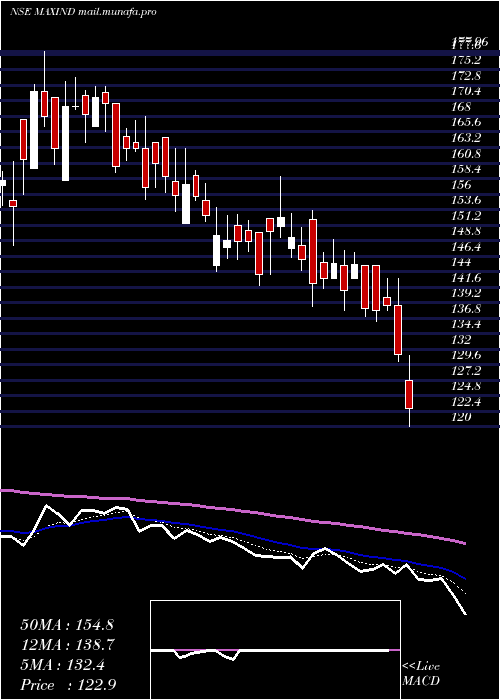Viewport: 500px width, 700px height.
Task: Click the last red candlestick near 122.4
Action: click(409, 395)
